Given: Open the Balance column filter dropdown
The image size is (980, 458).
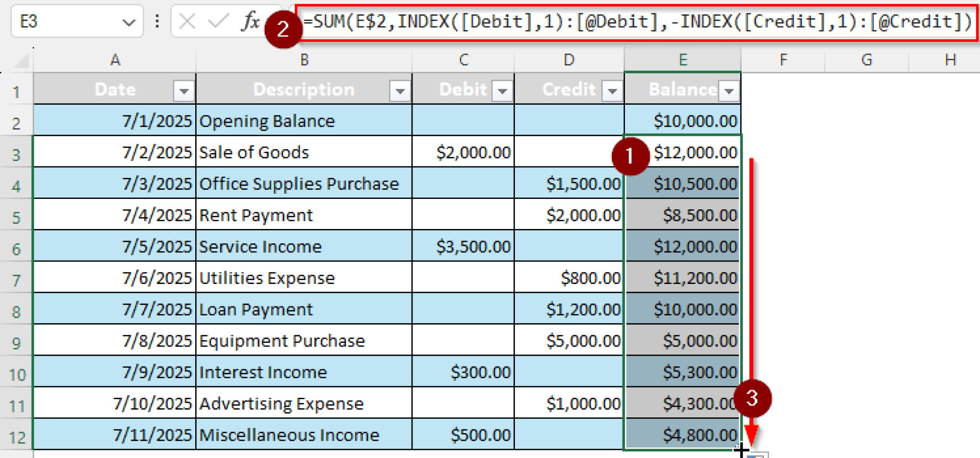Looking at the screenshot, I should click(x=728, y=90).
